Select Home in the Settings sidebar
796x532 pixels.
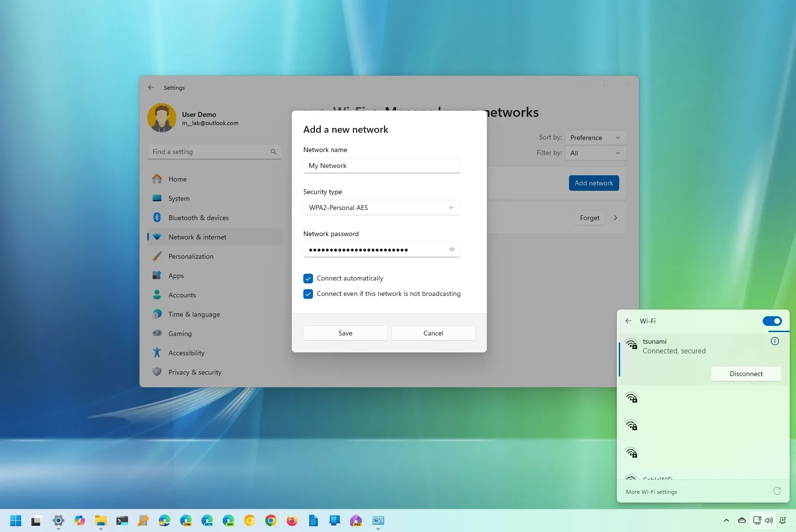215,179
